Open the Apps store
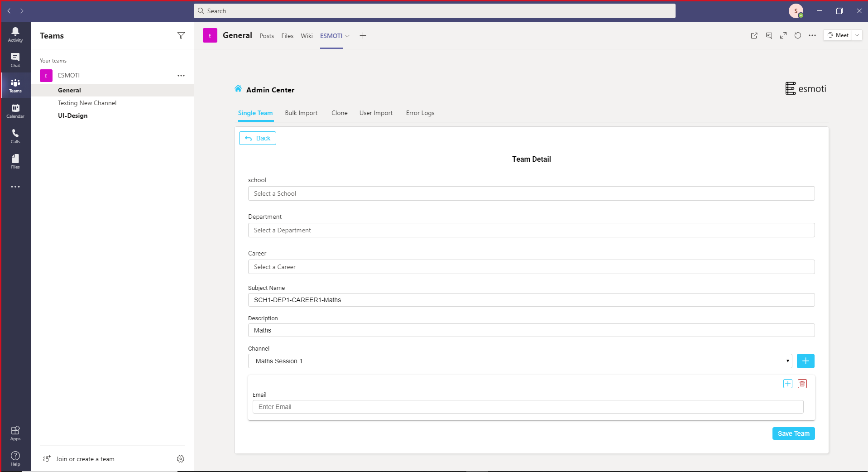Viewport: 868px width, 472px height. pos(15,433)
